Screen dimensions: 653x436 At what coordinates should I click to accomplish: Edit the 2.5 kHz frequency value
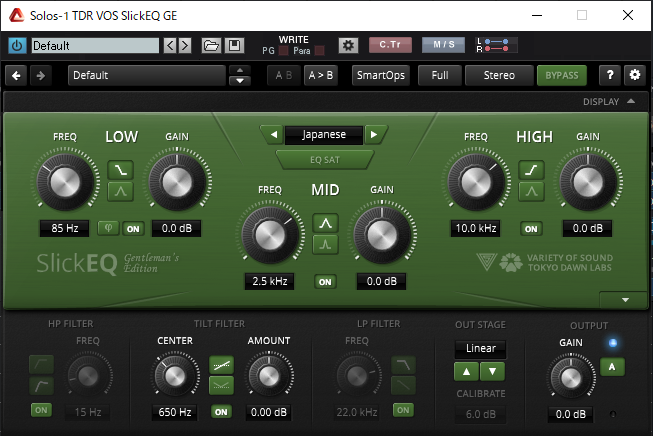tap(269, 281)
